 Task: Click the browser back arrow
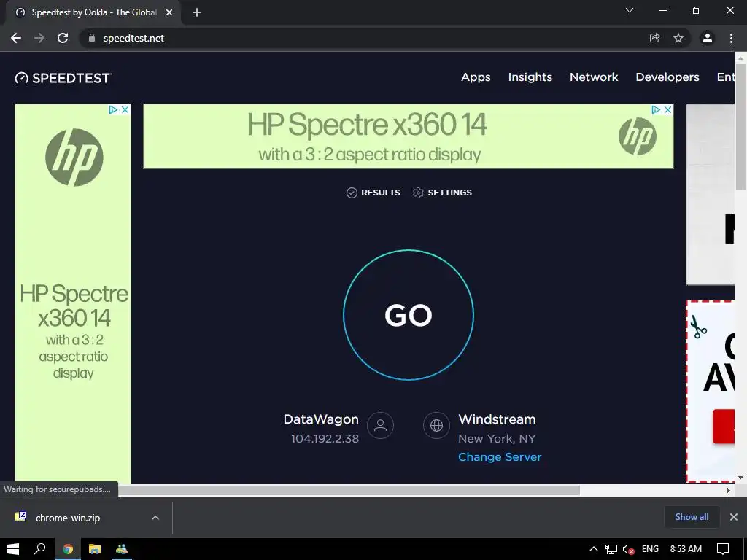pos(16,38)
